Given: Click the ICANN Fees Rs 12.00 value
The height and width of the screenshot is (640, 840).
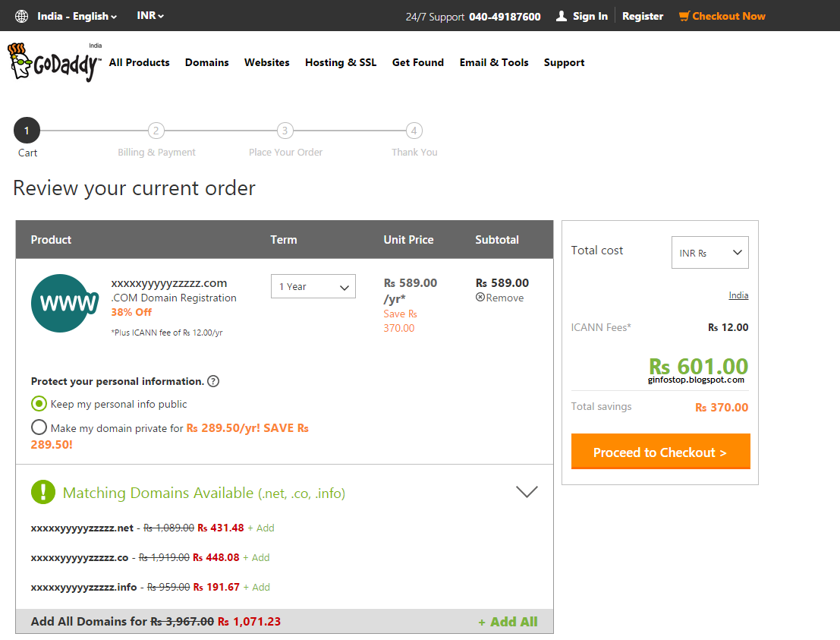Looking at the screenshot, I should 728,327.
